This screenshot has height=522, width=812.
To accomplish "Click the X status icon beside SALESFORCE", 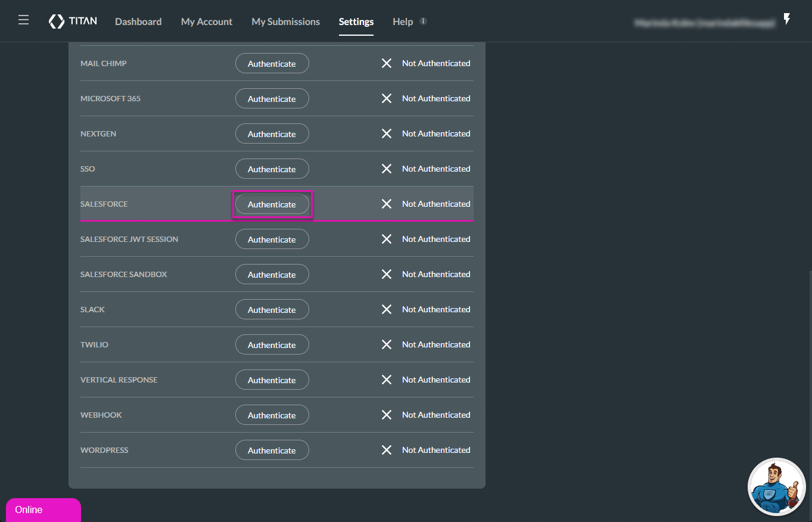I will tap(387, 204).
